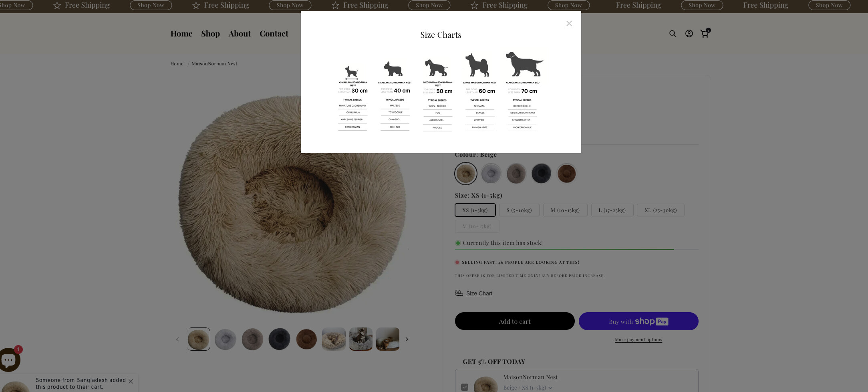
Task: Click the Add to cart button
Action: (x=514, y=321)
